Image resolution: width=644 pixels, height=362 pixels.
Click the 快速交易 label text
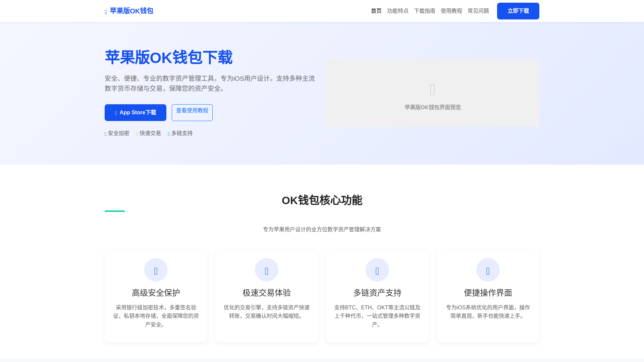coord(150,133)
